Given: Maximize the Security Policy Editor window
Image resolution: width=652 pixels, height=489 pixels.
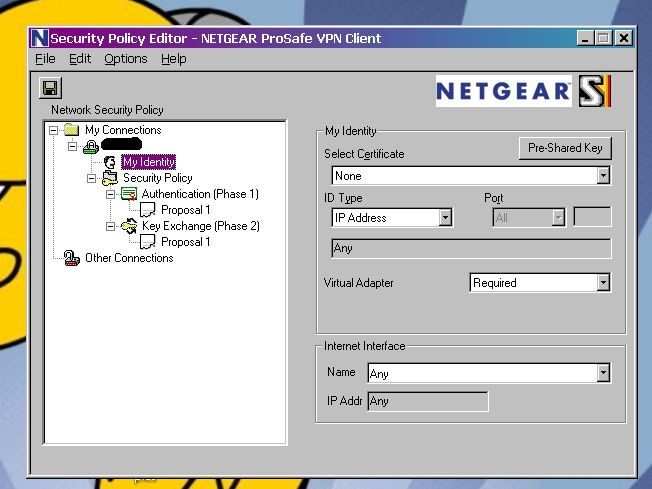Looking at the screenshot, I should point(603,38).
